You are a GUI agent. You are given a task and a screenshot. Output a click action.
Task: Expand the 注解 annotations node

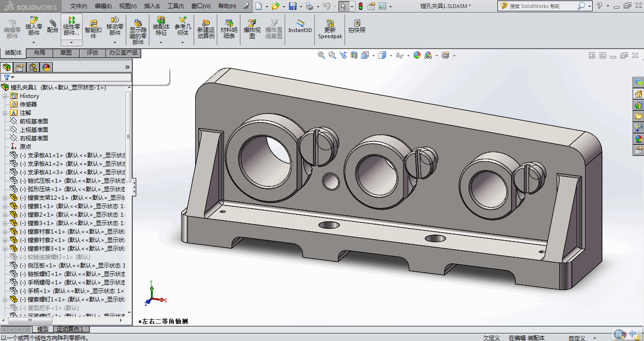pyautogui.click(x=5, y=113)
